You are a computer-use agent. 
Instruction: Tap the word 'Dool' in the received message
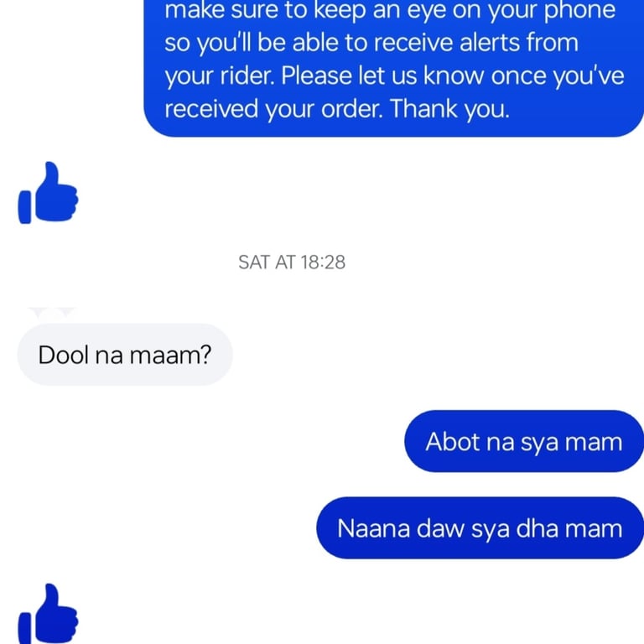63,355
